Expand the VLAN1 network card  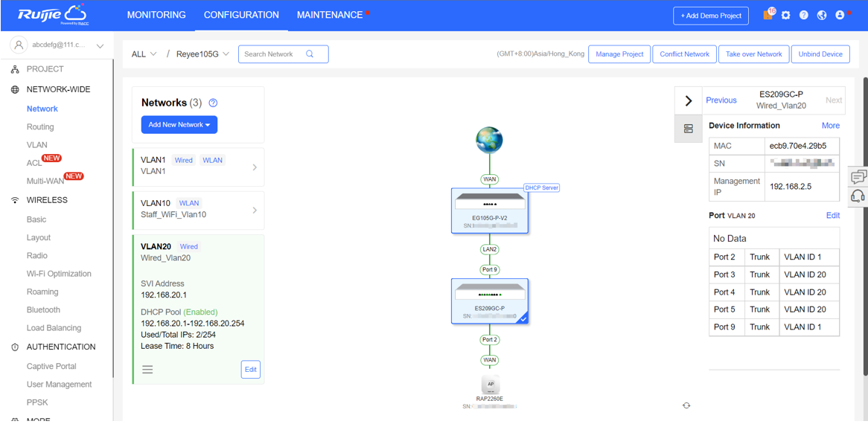tap(255, 167)
